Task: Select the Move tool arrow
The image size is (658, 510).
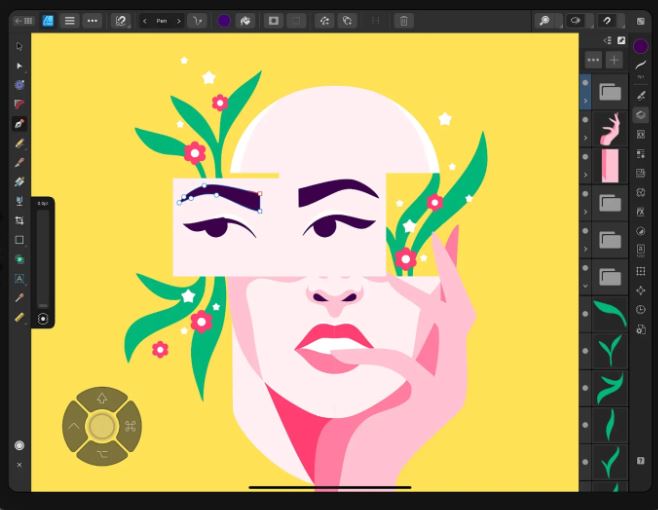Action: click(x=19, y=46)
